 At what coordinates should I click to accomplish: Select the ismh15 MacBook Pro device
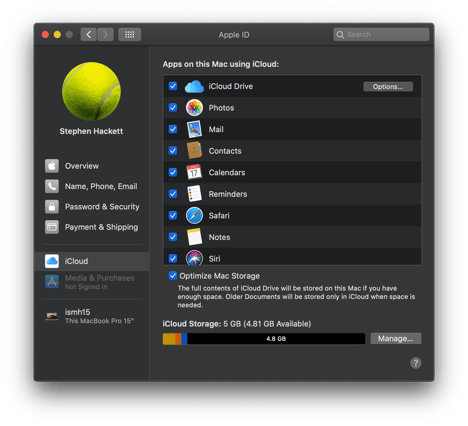pyautogui.click(x=92, y=316)
